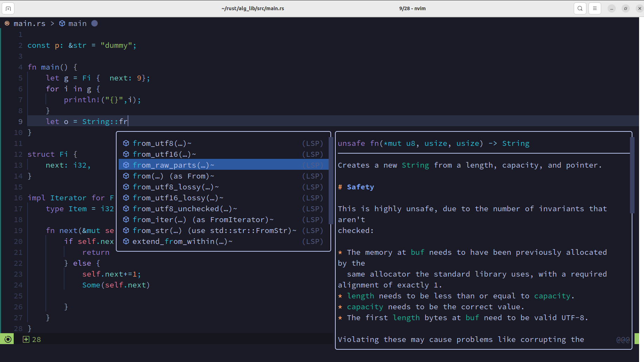This screenshot has width=644, height=362.
Task: Click the Rust file icon beside main.rs
Action: click(7, 23)
